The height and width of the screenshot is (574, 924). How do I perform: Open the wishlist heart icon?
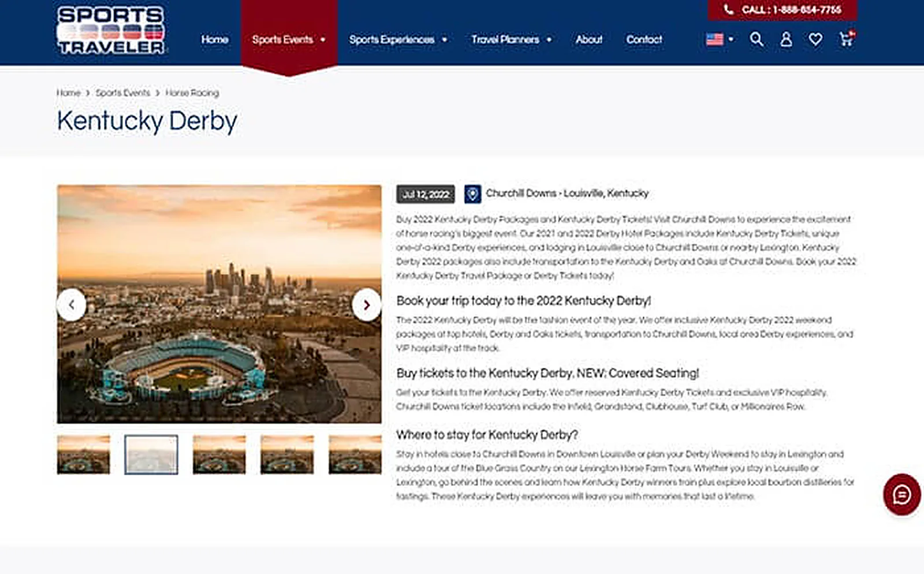(x=815, y=39)
